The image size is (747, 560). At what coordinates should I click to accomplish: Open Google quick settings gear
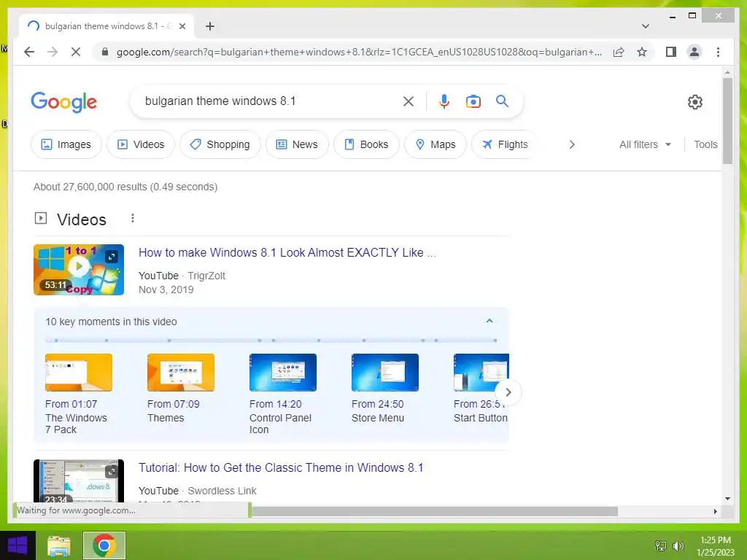pyautogui.click(x=694, y=102)
